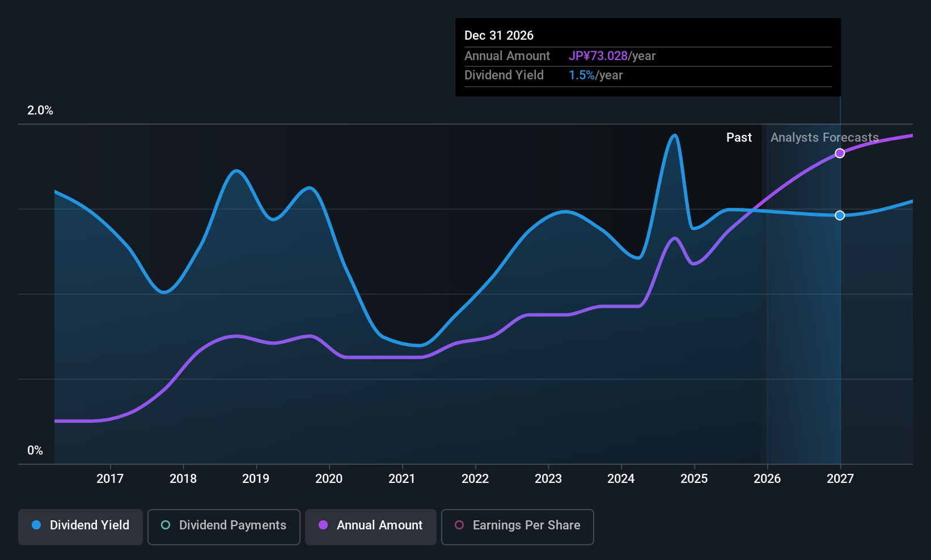Click the Analysts Forecasts region label
Image resolution: width=931 pixels, height=560 pixels.
(x=824, y=138)
